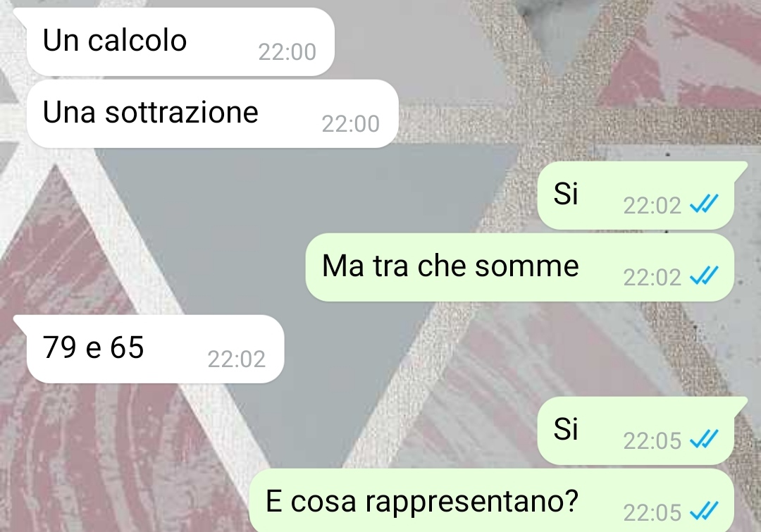This screenshot has width=761, height=532.
Task: Click read ticks beside 'E cosa rappresentano?'
Action: 704,511
